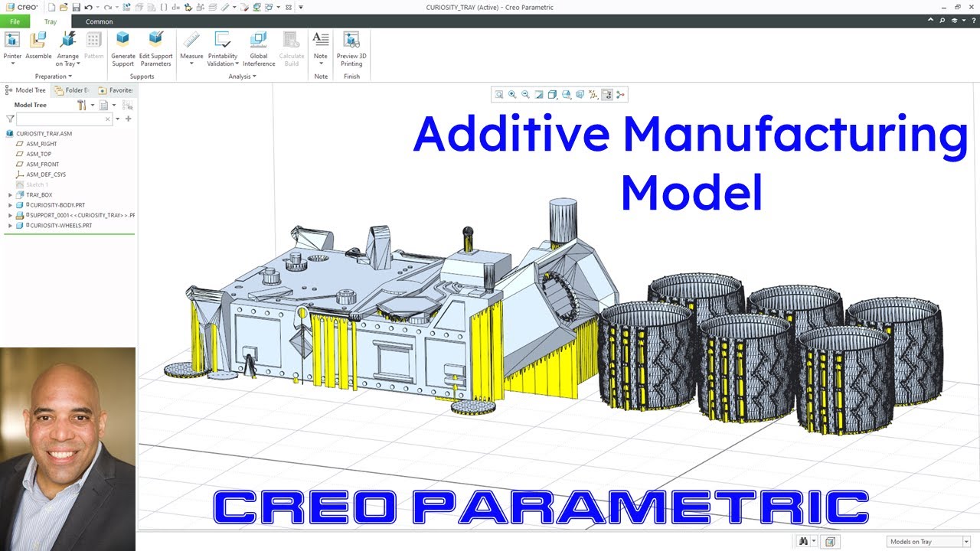Expand the SUPPORT_0001 tree node
Viewport: 980px width, 551px height.
point(10,216)
